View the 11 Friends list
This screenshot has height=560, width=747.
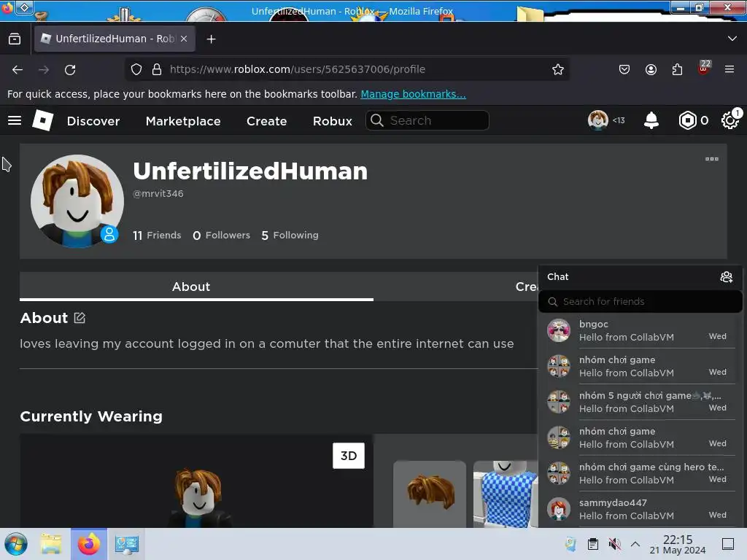157,236
